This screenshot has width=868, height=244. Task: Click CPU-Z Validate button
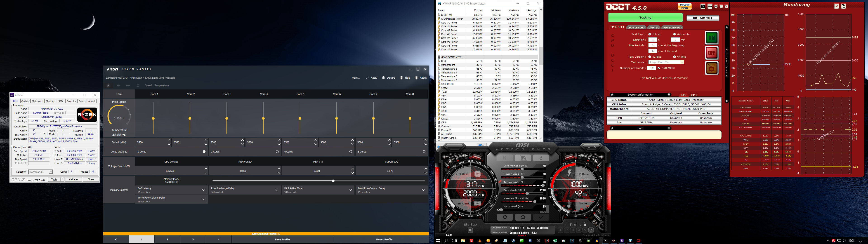73,180
